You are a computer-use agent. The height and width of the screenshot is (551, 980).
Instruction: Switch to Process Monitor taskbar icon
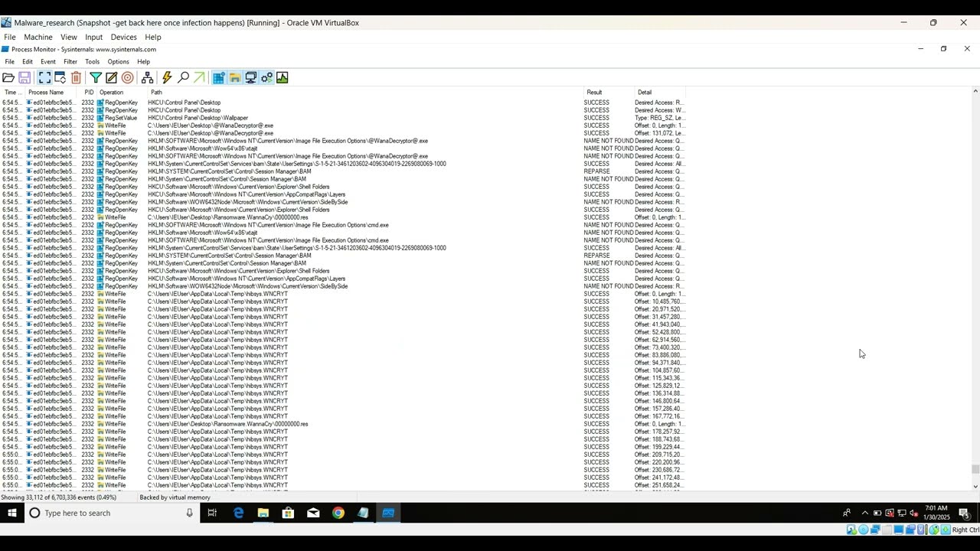(388, 513)
